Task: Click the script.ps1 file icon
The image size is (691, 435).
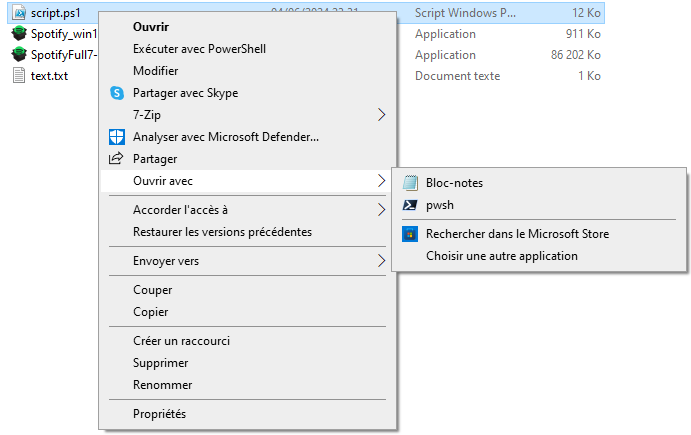Action: 18,14
